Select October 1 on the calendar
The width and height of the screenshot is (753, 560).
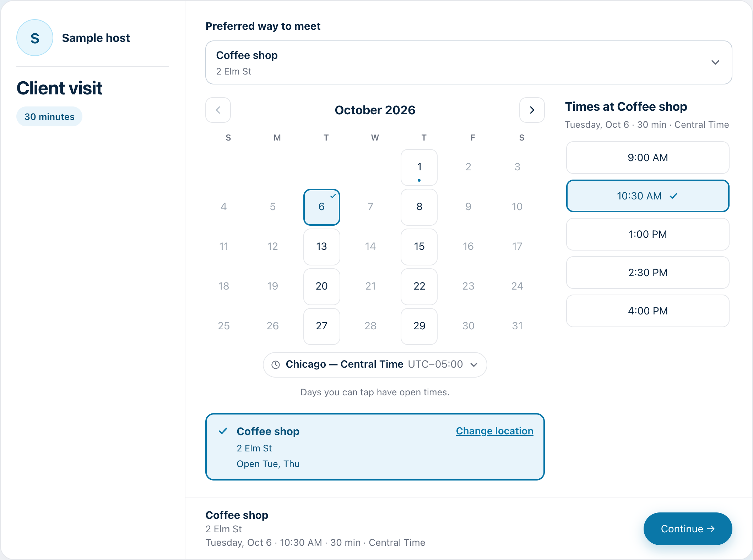pos(419,168)
